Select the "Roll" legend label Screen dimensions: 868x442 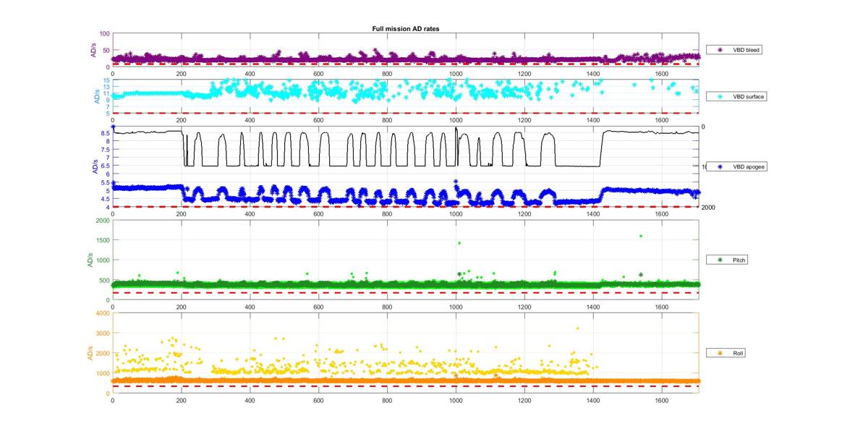(x=739, y=353)
